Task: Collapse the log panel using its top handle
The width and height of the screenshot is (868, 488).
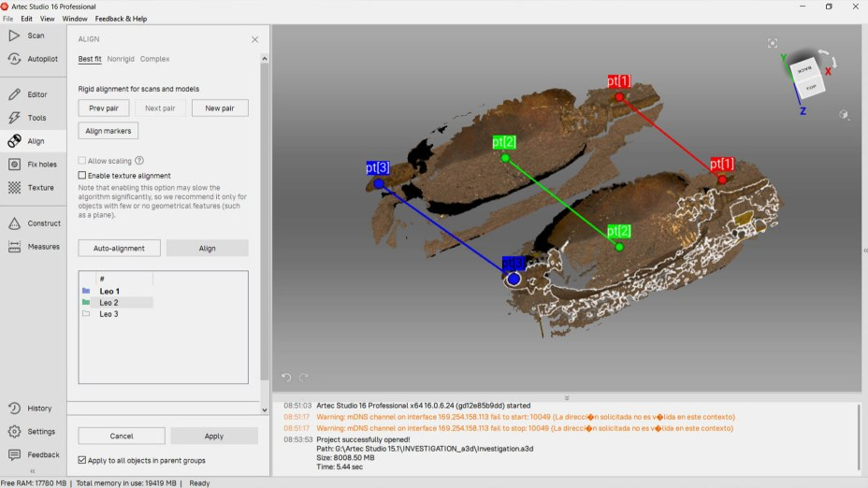Action: point(566,397)
